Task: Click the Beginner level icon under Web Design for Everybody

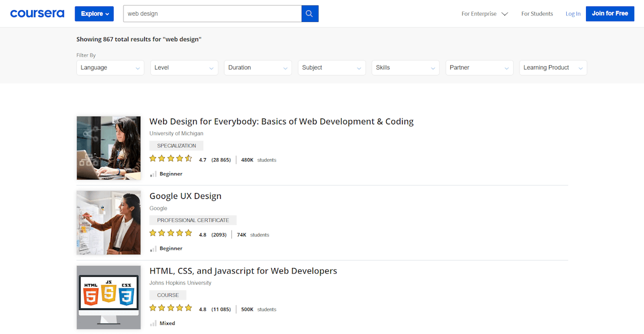Action: (x=153, y=174)
